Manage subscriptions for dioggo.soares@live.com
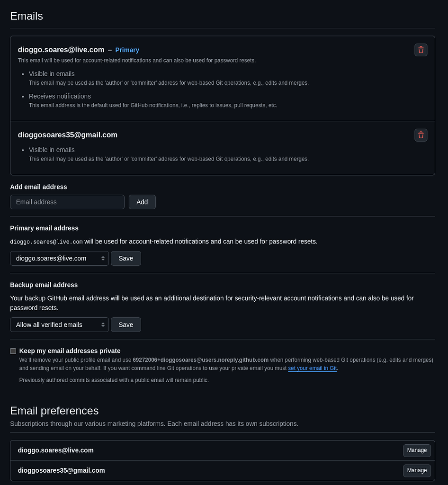448x485 pixels. [417, 450]
